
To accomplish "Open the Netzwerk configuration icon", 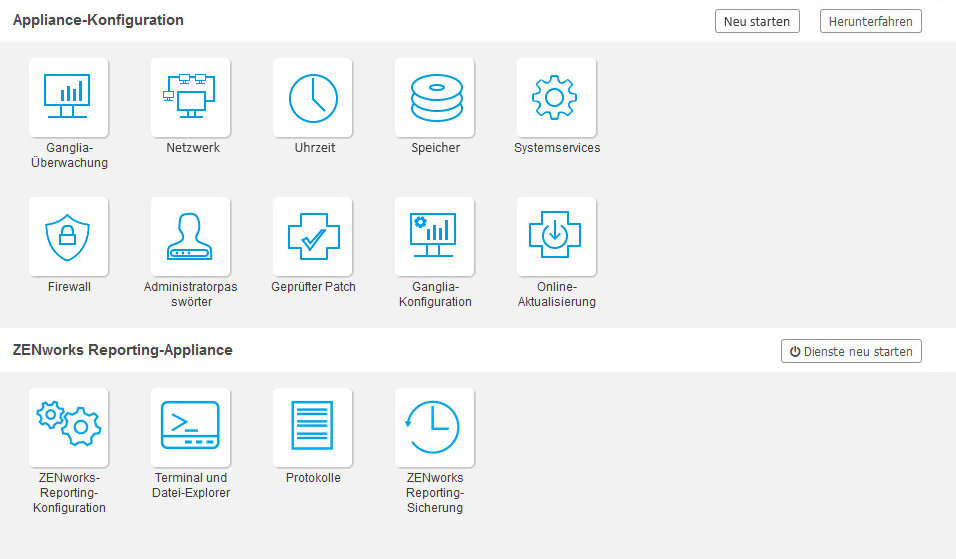I will 190,98.
